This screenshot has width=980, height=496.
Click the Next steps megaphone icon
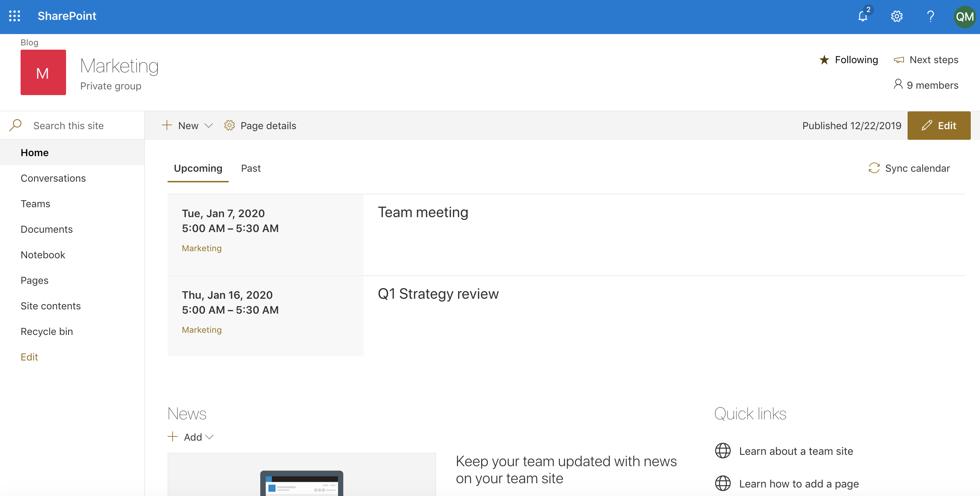pyautogui.click(x=899, y=60)
